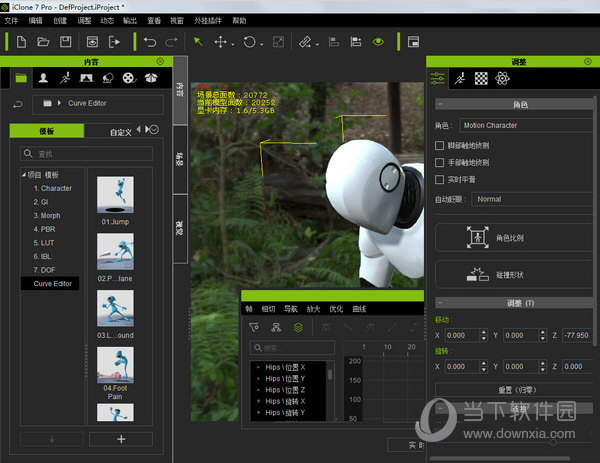Open the 外挂插件 menu

pyautogui.click(x=208, y=20)
